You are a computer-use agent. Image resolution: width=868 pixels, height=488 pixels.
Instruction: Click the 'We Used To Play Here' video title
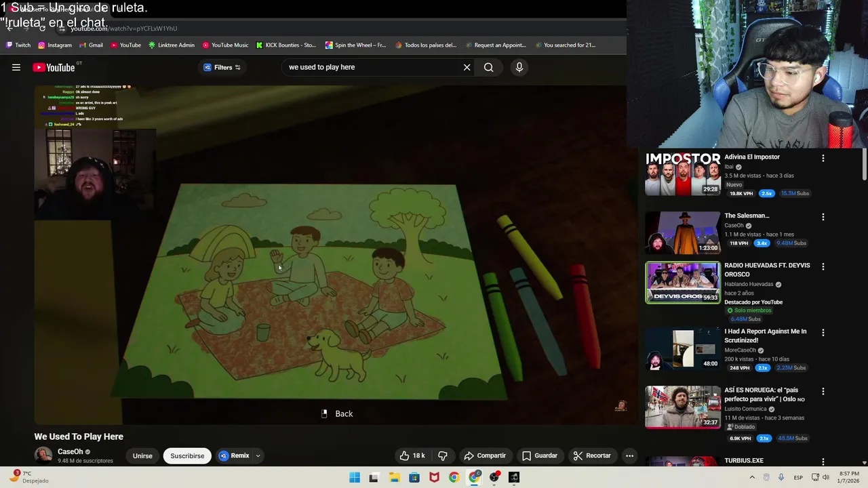(x=79, y=436)
